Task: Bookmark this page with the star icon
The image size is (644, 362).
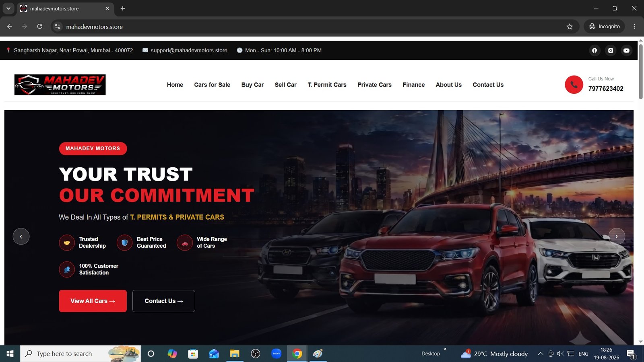Action: 570,27
